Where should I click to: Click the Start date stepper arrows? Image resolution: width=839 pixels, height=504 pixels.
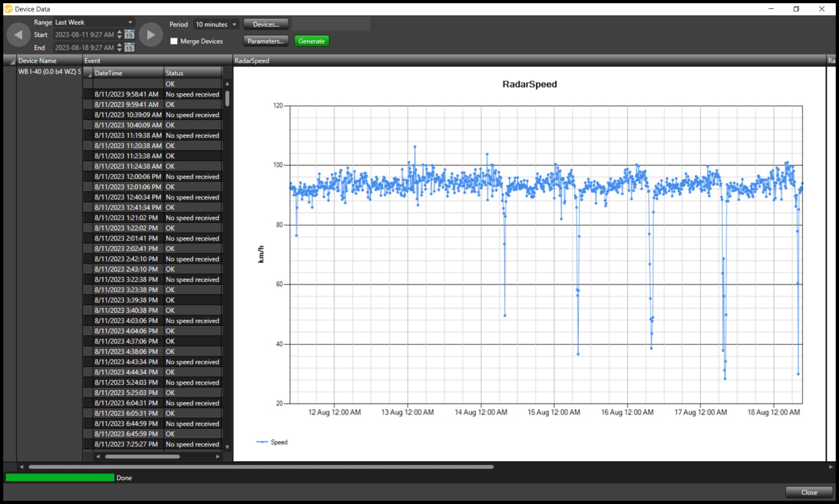click(120, 34)
